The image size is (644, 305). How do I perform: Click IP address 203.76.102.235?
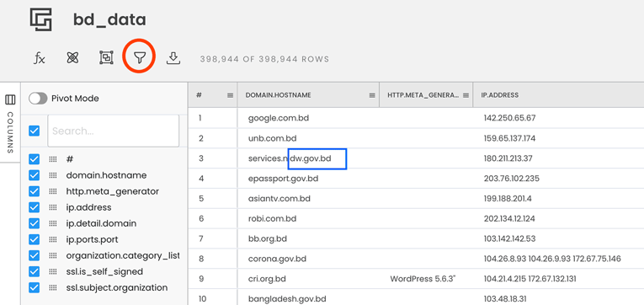point(512,179)
